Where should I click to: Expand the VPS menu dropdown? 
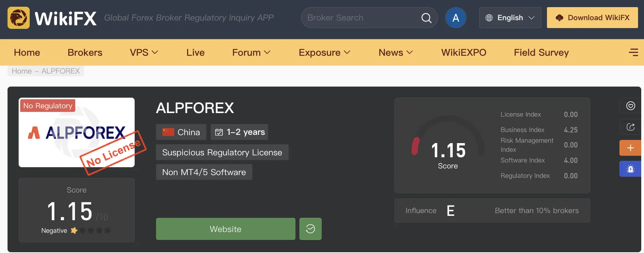[x=144, y=52]
